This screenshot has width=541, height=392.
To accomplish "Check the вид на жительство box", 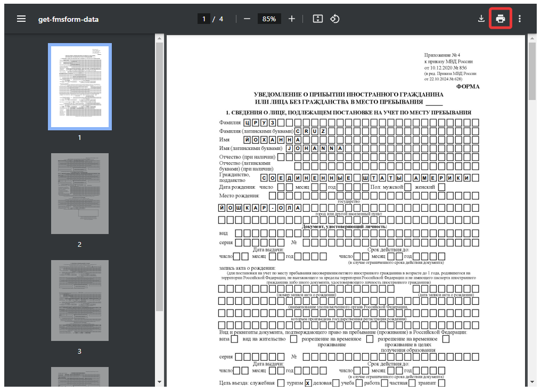I will 293,339.
